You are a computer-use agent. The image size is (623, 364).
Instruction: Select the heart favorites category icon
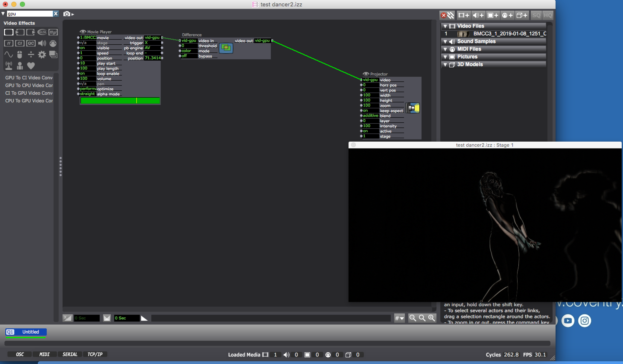point(31,66)
